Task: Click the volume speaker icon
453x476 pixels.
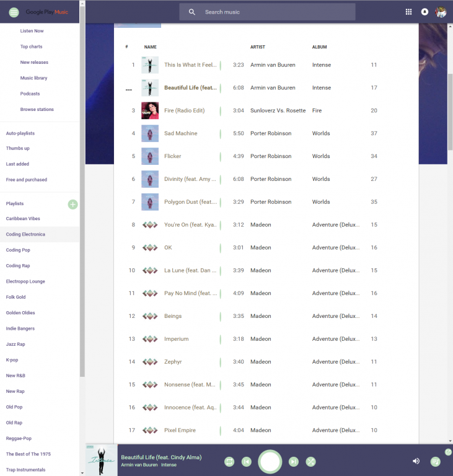Action: 416,461
